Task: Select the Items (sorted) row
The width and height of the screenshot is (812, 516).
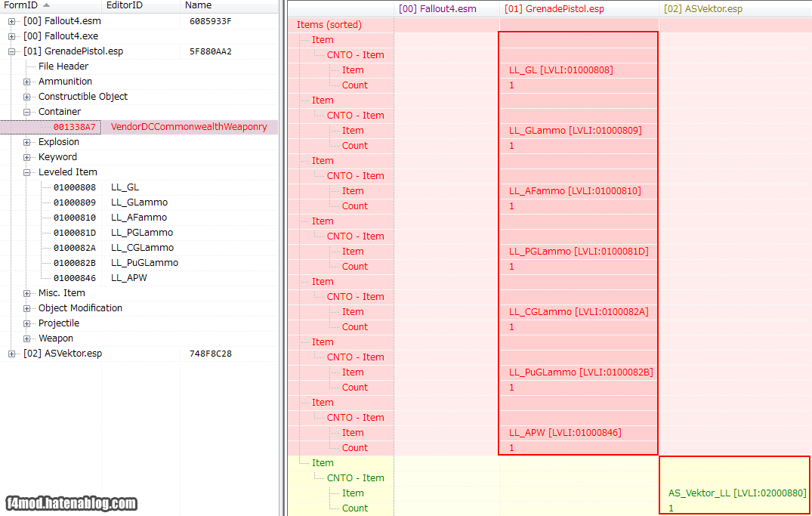Action: click(x=329, y=25)
